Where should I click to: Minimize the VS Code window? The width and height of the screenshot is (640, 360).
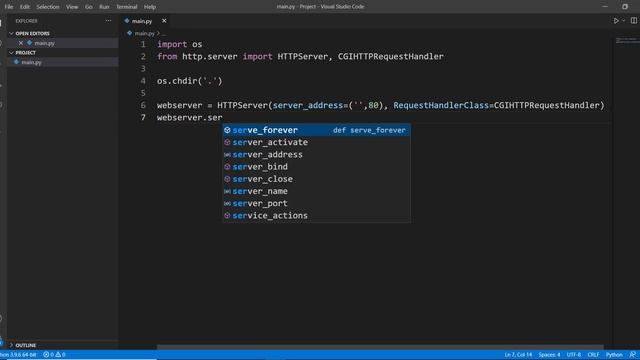tap(605, 7)
